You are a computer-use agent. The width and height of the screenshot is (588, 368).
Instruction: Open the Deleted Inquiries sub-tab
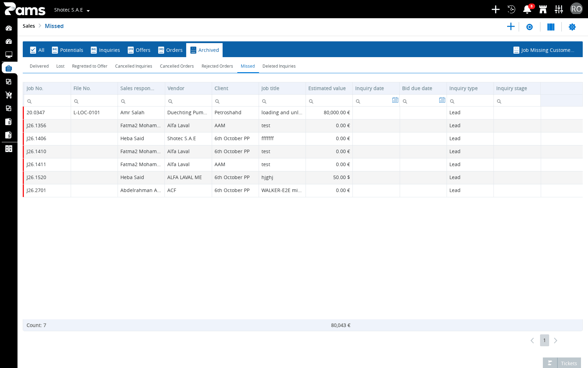(279, 66)
